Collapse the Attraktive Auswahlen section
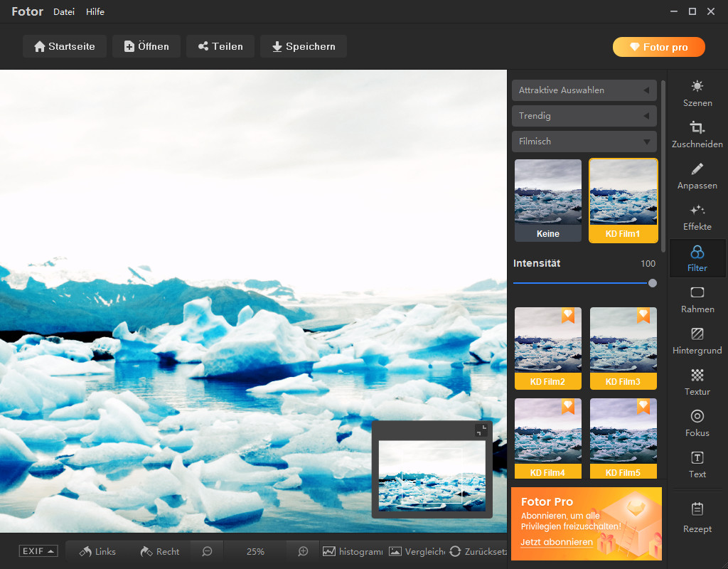The width and height of the screenshot is (728, 569). [584, 90]
